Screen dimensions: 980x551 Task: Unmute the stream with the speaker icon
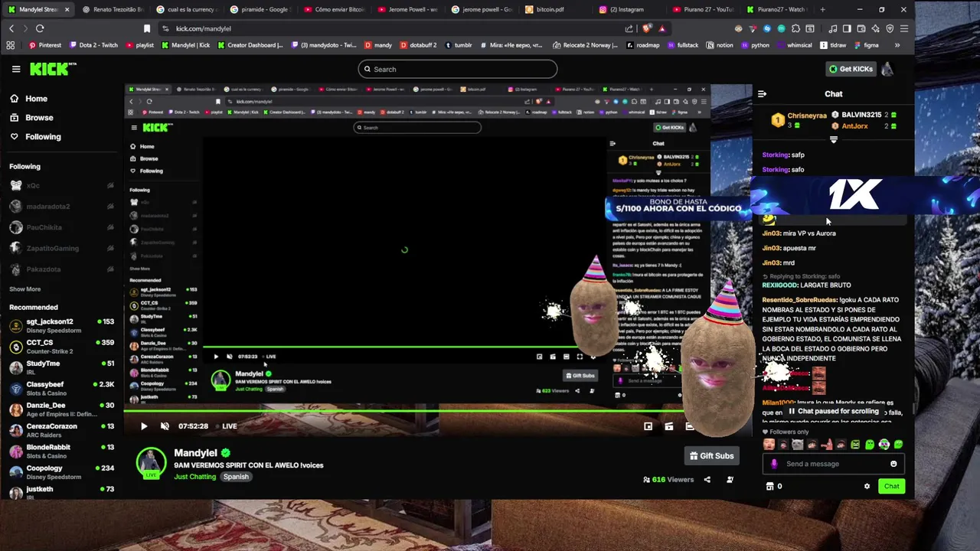165,426
